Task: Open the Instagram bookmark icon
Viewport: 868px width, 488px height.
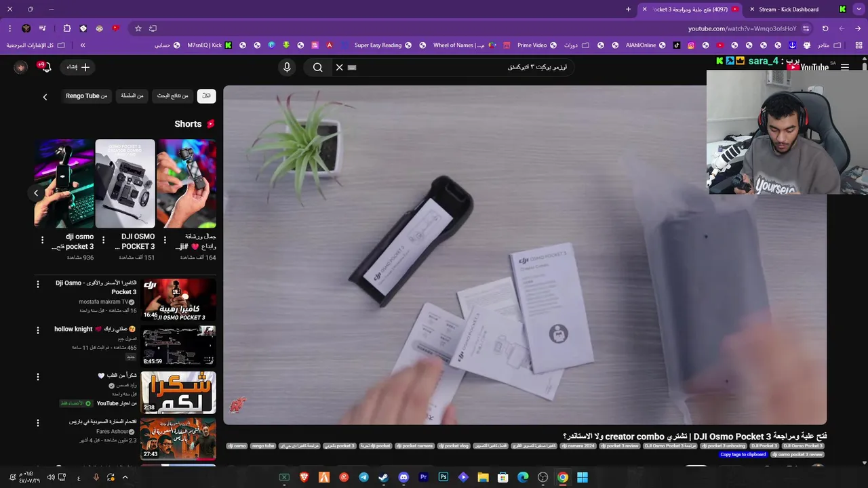Action: (x=691, y=45)
